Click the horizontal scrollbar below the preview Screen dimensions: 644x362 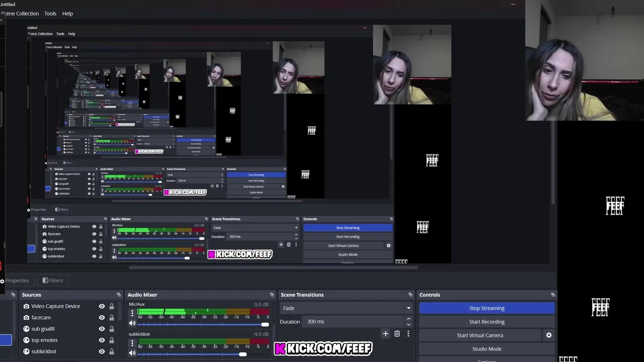point(273,267)
